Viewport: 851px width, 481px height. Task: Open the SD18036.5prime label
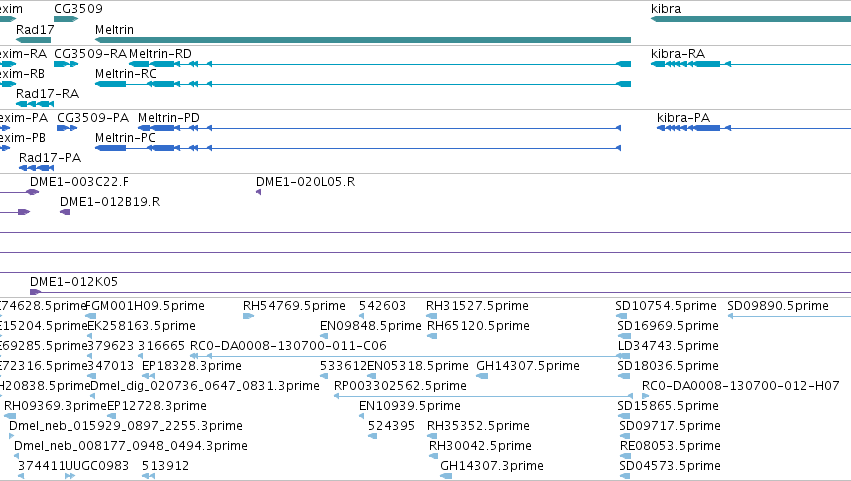coord(668,366)
